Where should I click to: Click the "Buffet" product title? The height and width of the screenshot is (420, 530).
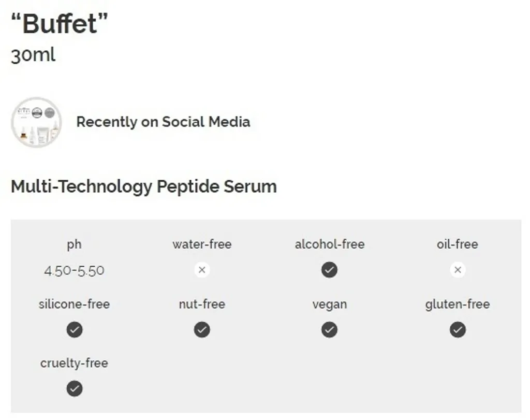tap(60, 23)
